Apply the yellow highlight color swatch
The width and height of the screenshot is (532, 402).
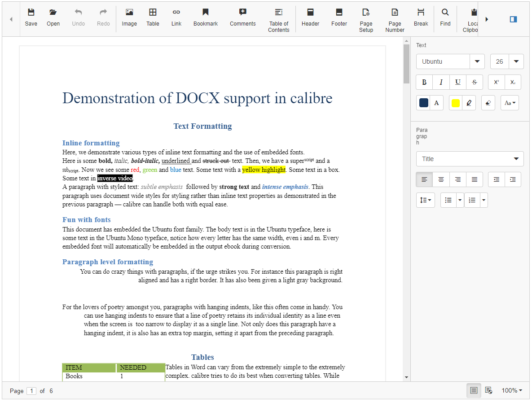456,103
